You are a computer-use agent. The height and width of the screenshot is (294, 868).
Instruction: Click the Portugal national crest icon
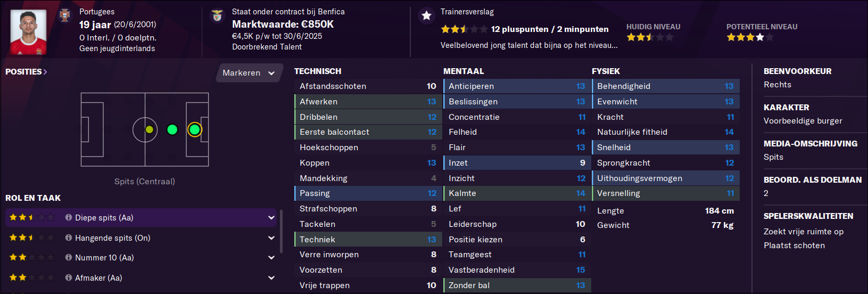coord(65,15)
